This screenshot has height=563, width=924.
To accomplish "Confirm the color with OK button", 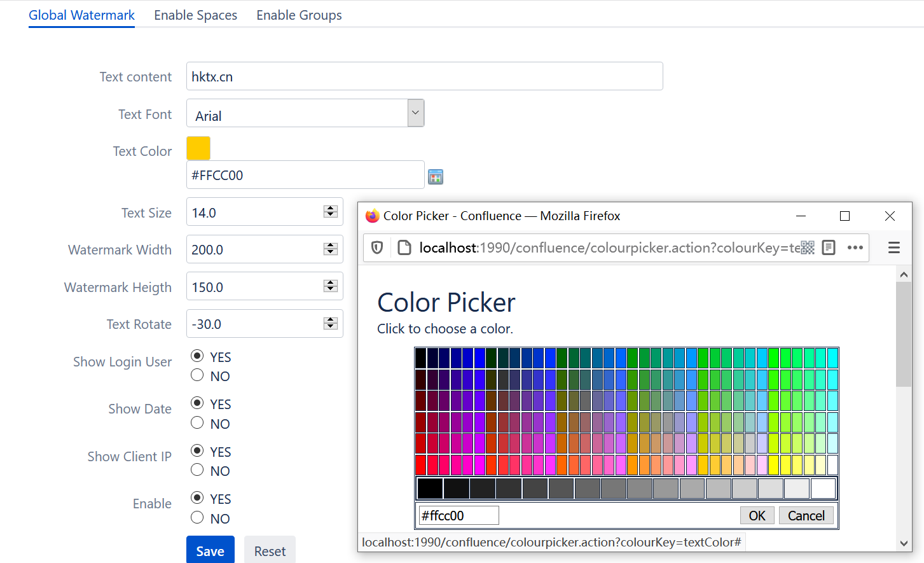I will click(757, 515).
